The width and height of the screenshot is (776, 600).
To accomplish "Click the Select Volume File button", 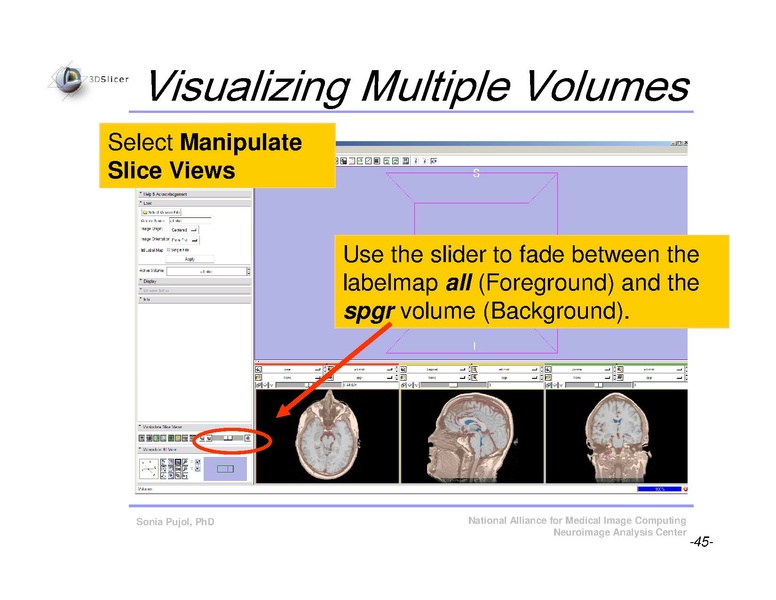I will [161, 212].
